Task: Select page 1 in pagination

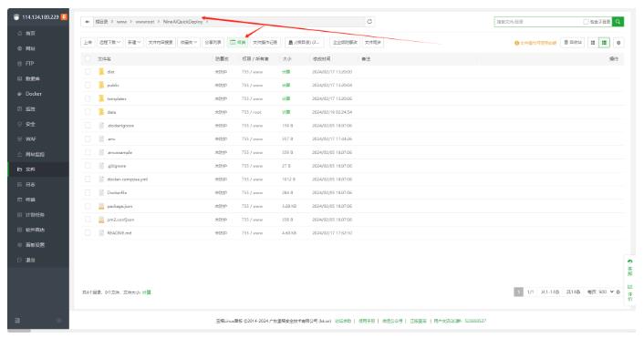Action: (518, 292)
